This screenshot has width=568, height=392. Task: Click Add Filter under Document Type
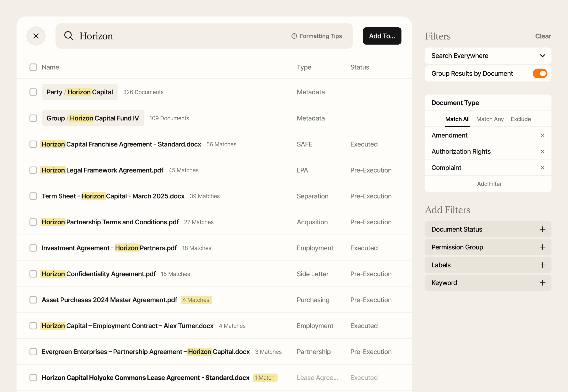click(x=489, y=184)
